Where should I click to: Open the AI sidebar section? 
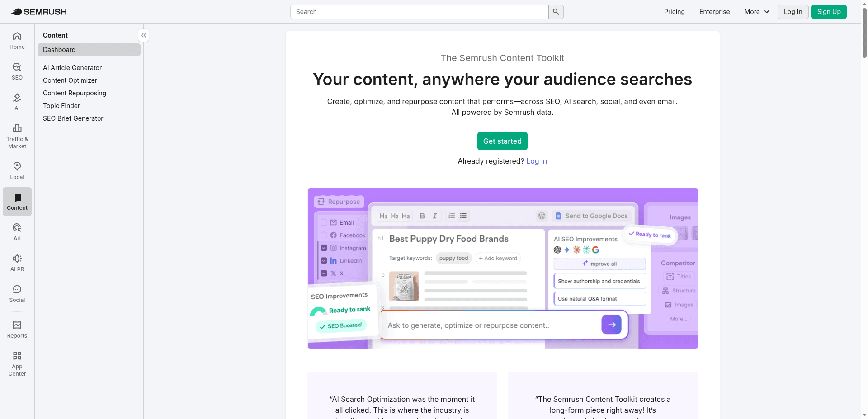17,102
